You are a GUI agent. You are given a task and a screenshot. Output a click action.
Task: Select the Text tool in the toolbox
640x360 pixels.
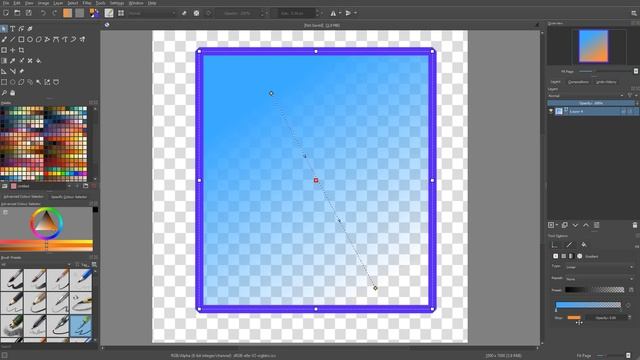tap(13, 29)
